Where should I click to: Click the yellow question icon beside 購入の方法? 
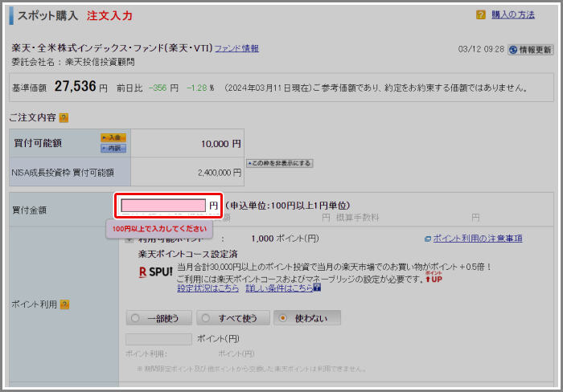pyautogui.click(x=481, y=14)
